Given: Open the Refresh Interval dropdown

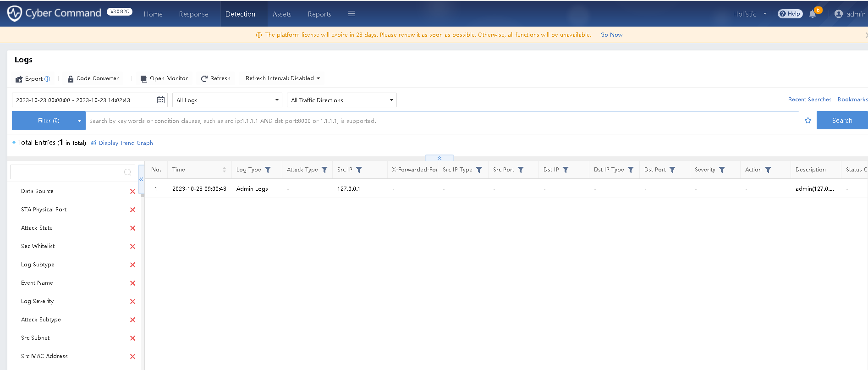Looking at the screenshot, I should (283, 78).
